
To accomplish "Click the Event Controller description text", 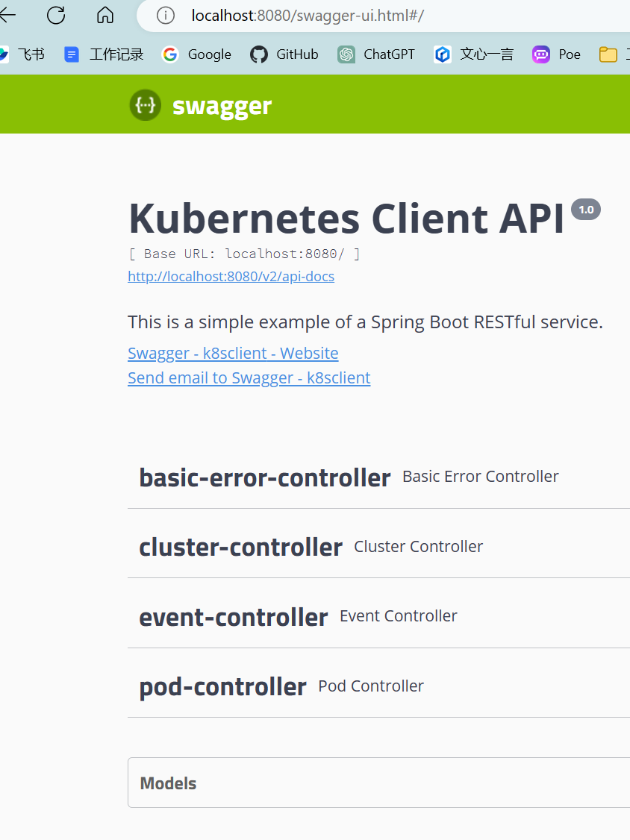I will 399,616.
